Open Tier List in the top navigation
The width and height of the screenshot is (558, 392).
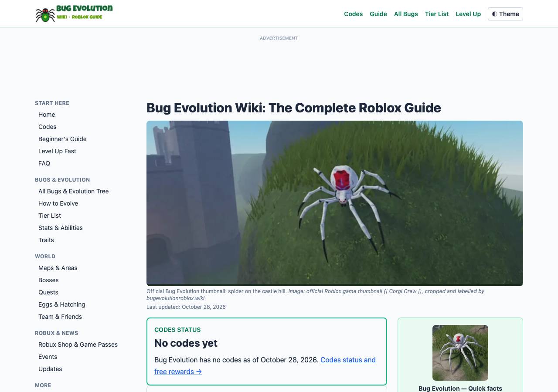[x=437, y=14]
